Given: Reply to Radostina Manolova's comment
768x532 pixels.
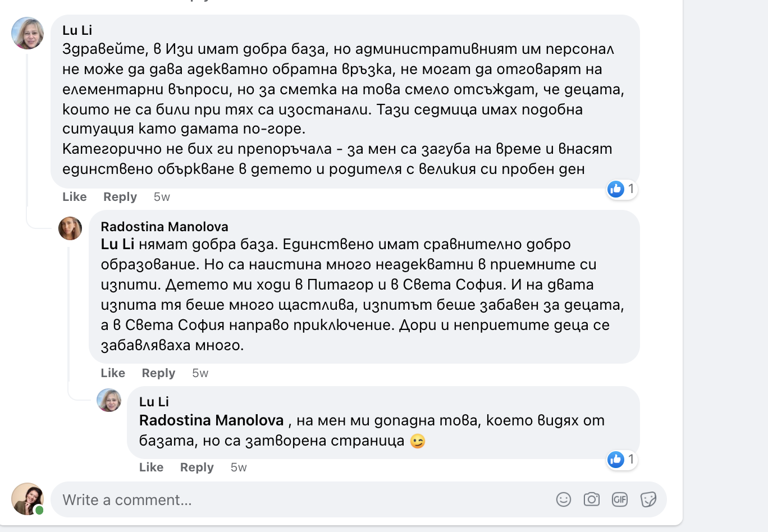Looking at the screenshot, I should click(158, 373).
